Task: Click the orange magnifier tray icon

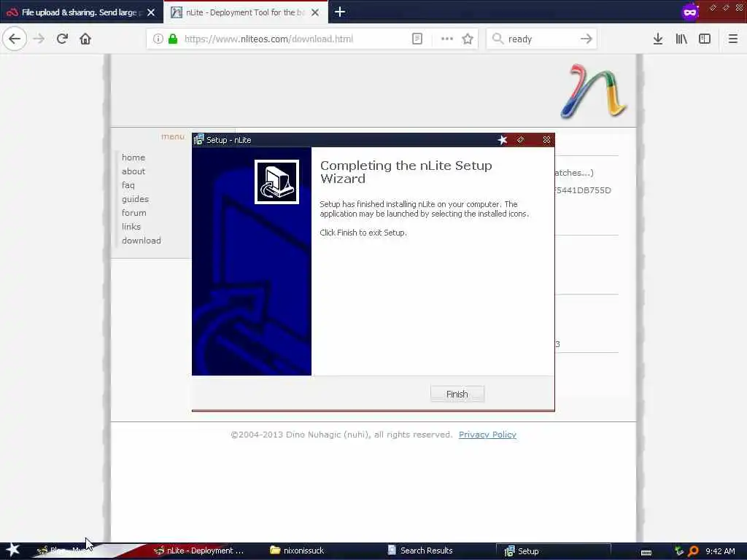Action: pos(693,551)
